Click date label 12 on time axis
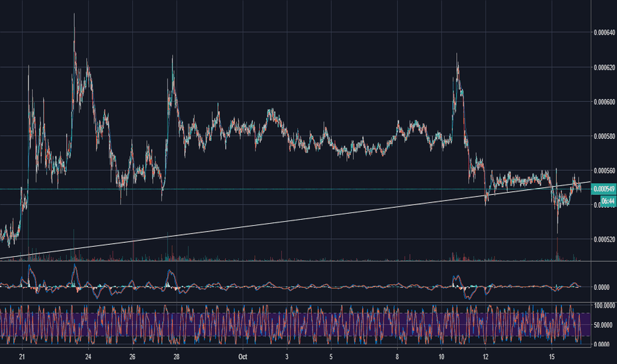The height and width of the screenshot is (364, 617). [485, 357]
